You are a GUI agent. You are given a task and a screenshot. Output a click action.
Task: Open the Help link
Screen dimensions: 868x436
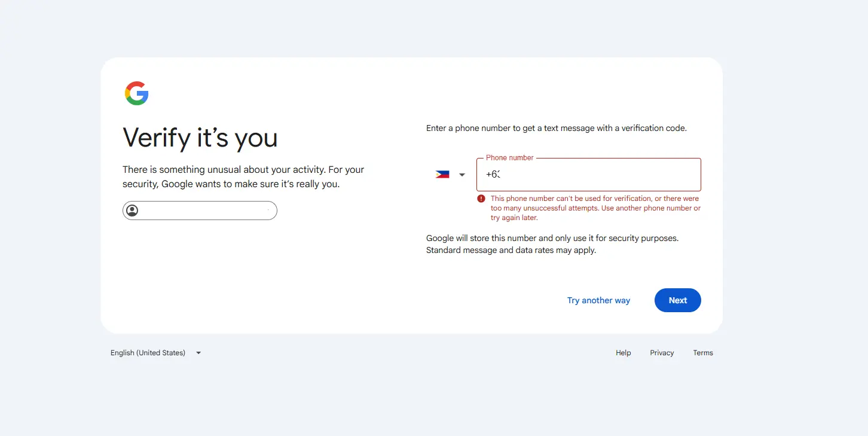pyautogui.click(x=624, y=353)
